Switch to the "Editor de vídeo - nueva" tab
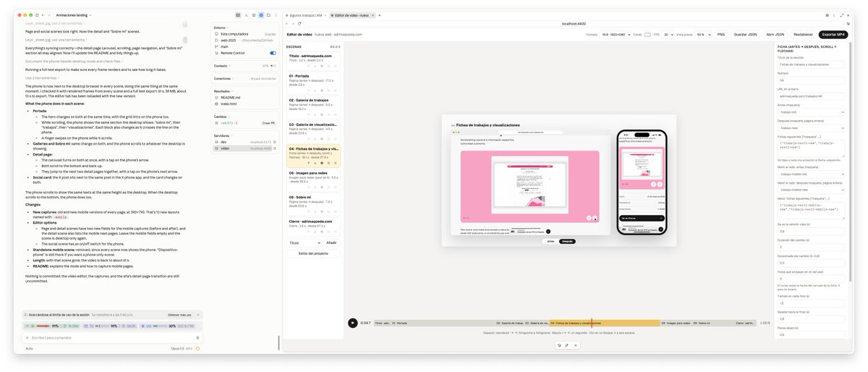Image resolution: width=868 pixels, height=372 pixels. click(352, 15)
